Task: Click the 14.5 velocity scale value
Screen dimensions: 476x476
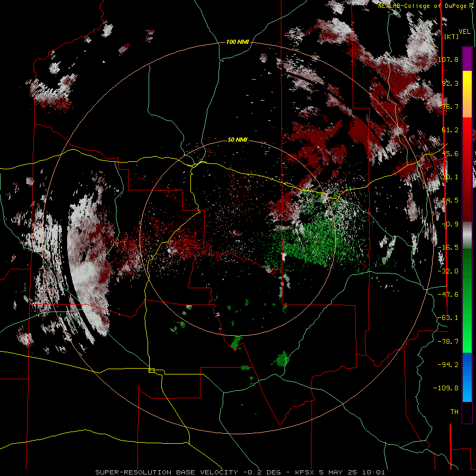Action: point(450,200)
